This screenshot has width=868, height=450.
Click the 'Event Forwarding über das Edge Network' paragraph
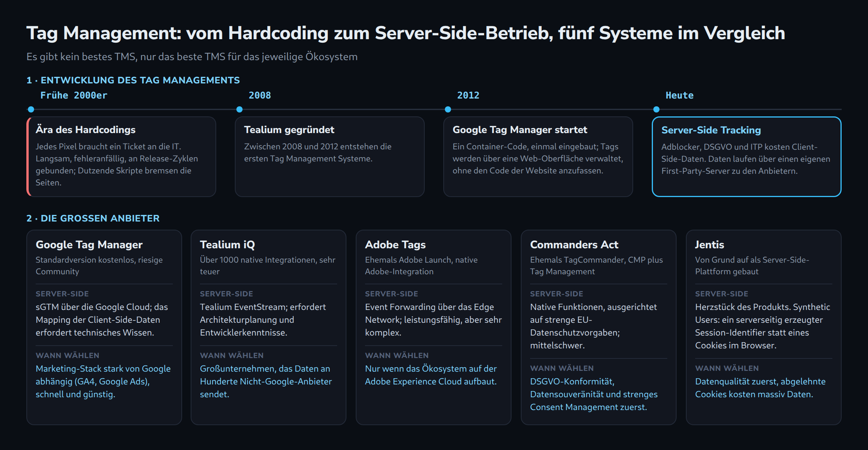click(x=433, y=320)
